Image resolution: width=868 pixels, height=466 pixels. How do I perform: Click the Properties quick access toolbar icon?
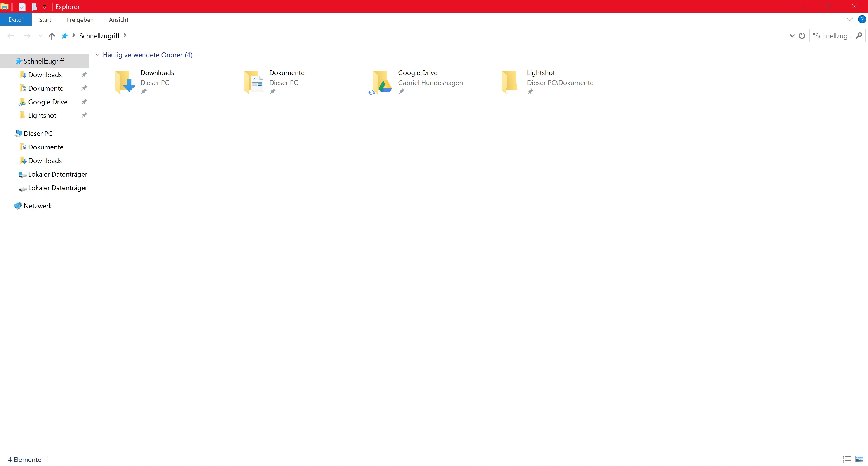coord(22,7)
